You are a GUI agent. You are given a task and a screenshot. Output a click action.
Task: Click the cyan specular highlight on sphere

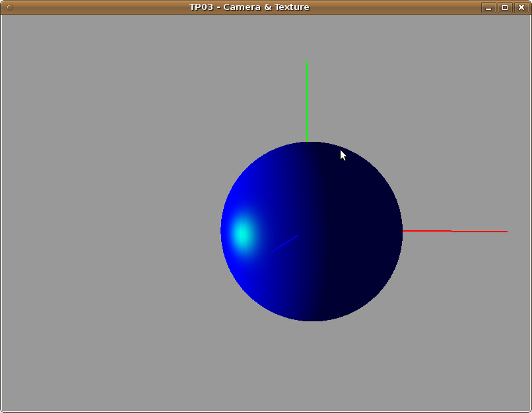pos(243,234)
